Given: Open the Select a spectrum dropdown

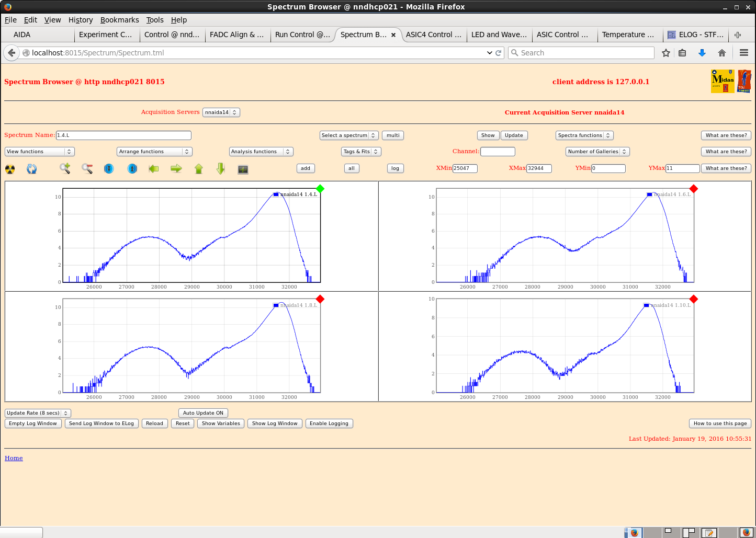Looking at the screenshot, I should coord(349,135).
